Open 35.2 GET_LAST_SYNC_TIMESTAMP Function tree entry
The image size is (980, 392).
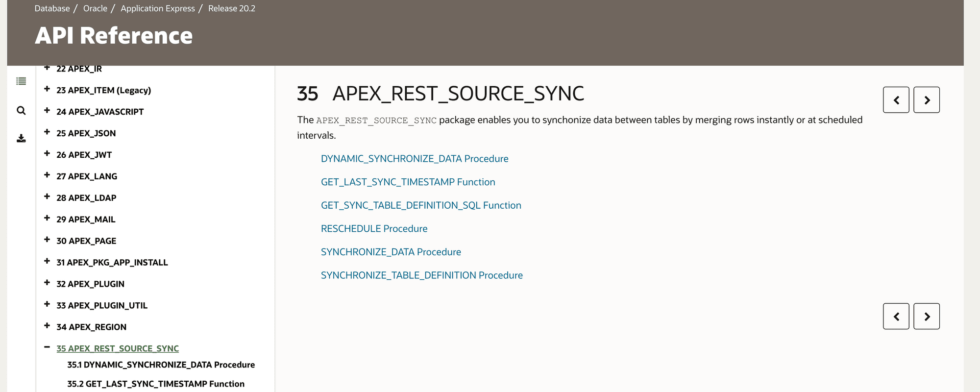coord(156,384)
